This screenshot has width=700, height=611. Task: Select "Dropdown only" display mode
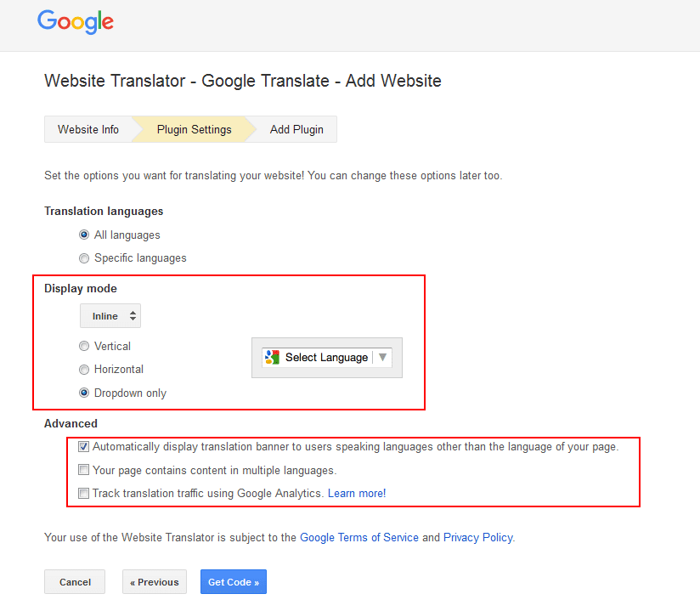[x=84, y=393]
